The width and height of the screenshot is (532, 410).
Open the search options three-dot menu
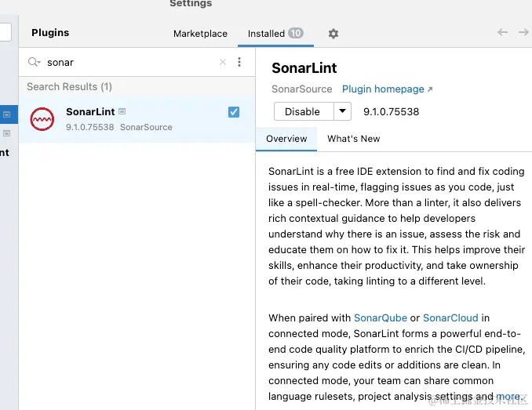tap(239, 62)
